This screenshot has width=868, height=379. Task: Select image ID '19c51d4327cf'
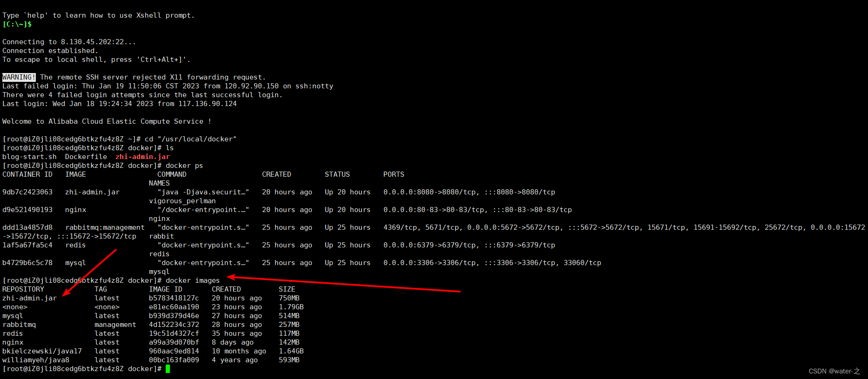click(174, 333)
